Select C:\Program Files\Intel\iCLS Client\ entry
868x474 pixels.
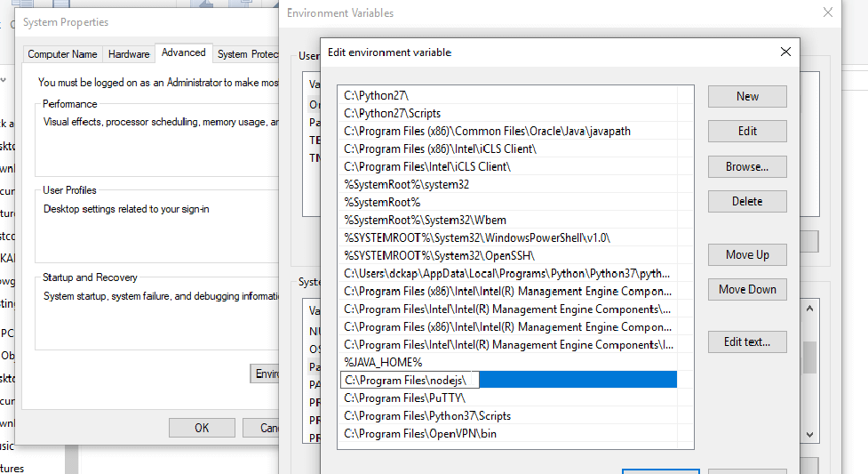[x=508, y=166]
